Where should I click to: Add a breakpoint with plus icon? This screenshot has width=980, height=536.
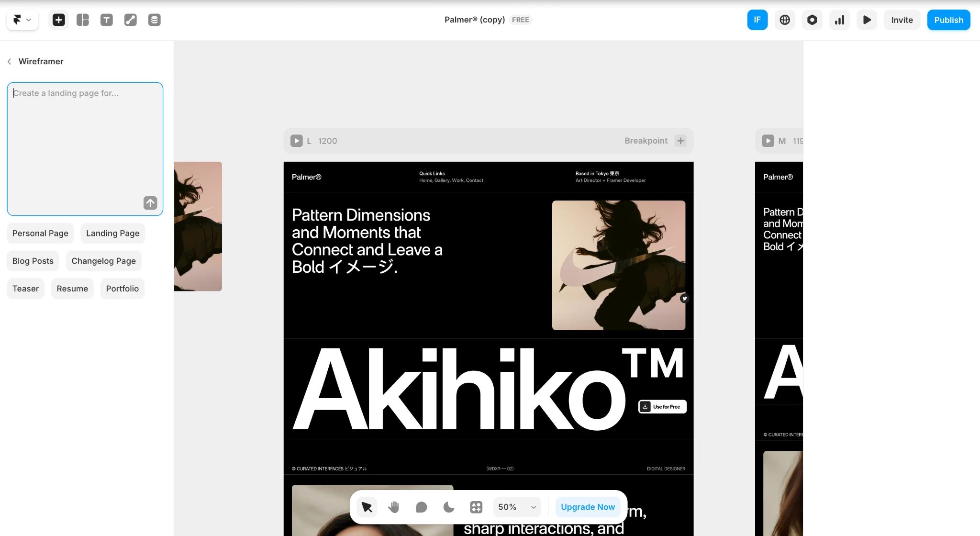pos(680,141)
